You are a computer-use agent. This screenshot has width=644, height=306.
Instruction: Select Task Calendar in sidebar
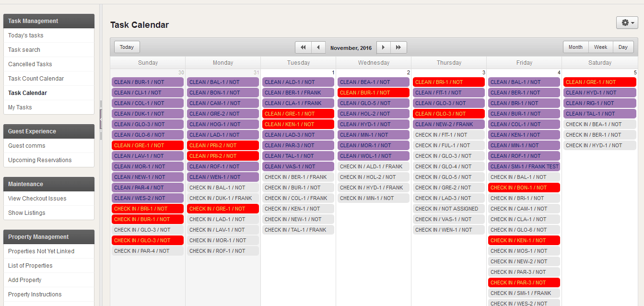click(x=27, y=93)
